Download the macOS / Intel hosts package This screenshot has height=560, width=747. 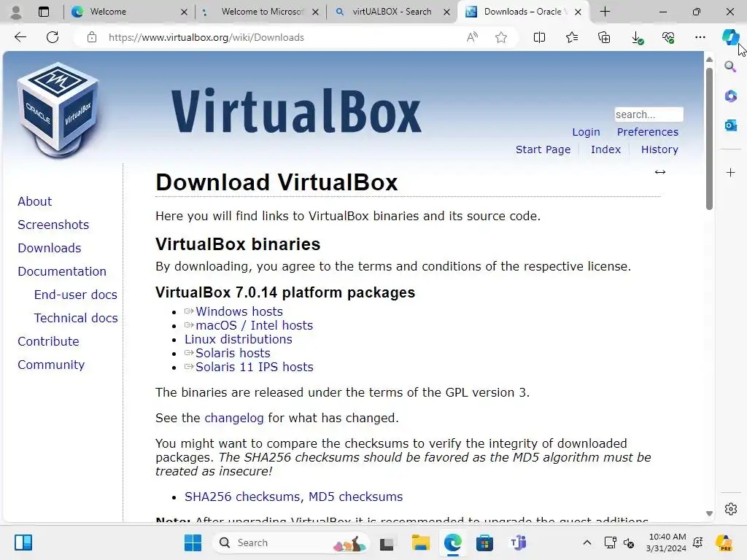(x=255, y=325)
